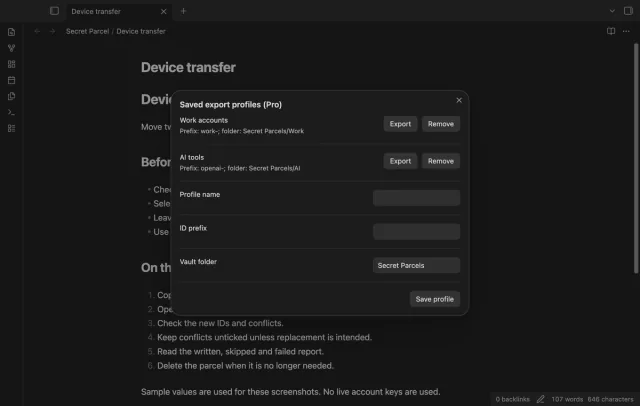
Task: Click 646 characters status bar entry
Action: [x=610, y=399]
